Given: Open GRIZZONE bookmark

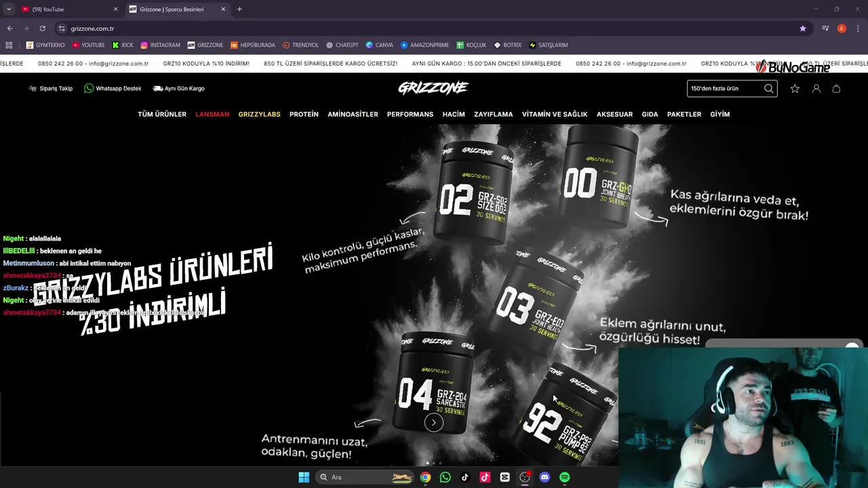Looking at the screenshot, I should 205,45.
